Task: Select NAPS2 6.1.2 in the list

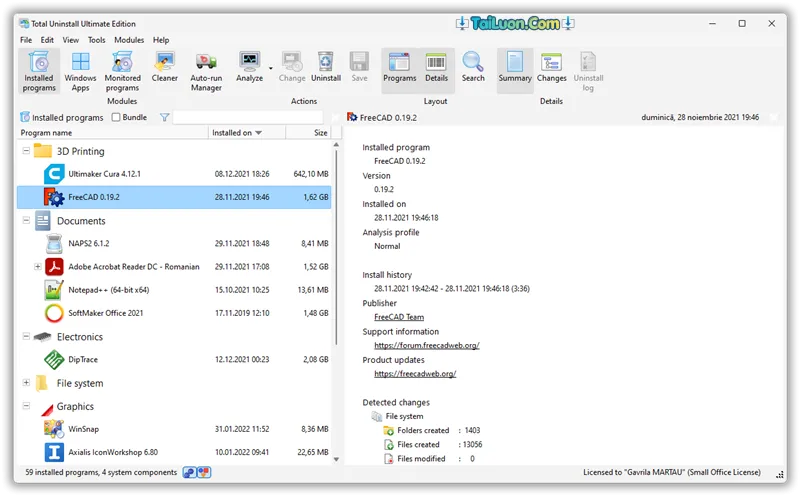Action: tap(174, 243)
